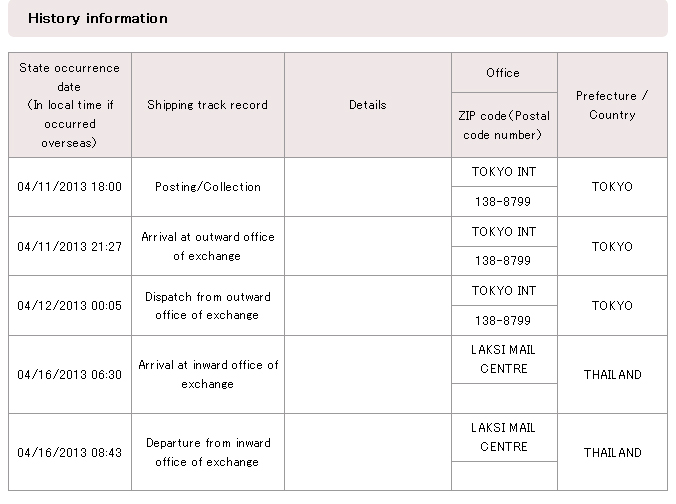The height and width of the screenshot is (504, 676).
Task: Click Arrival at outward office of exchange
Action: (207, 246)
